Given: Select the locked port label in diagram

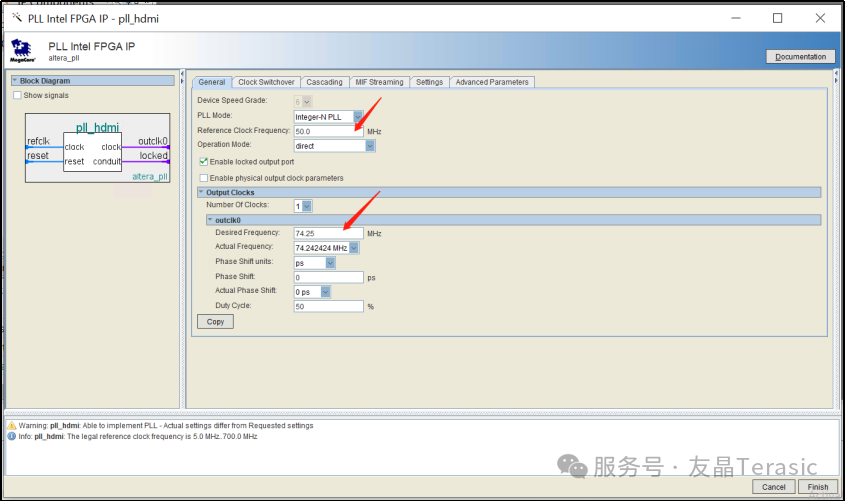Looking at the screenshot, I should 154,156.
